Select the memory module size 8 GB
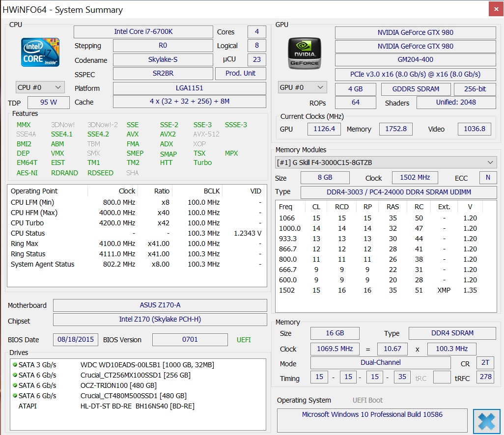Viewport: 504px width, 435px height. tap(325, 178)
